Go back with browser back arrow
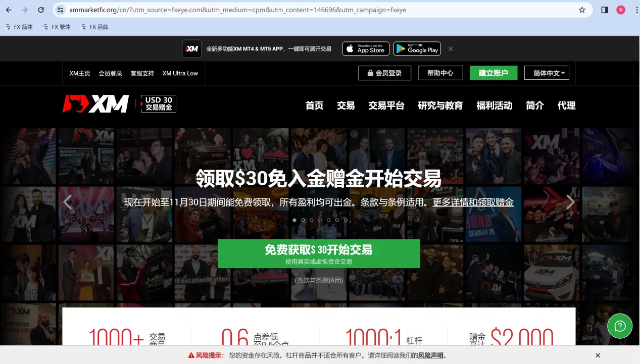Viewport: 640px width, 364px height. (x=9, y=10)
